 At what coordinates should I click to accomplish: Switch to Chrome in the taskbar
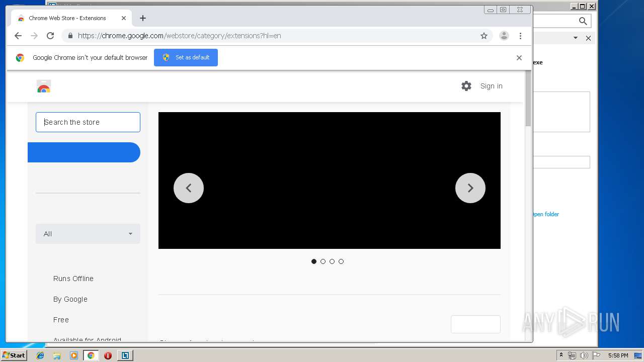pyautogui.click(x=91, y=355)
